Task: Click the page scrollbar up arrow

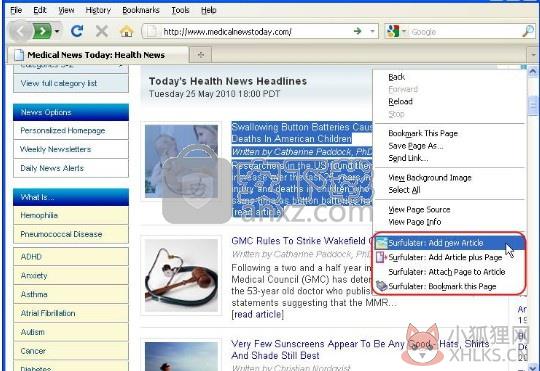Action: (x=533, y=71)
